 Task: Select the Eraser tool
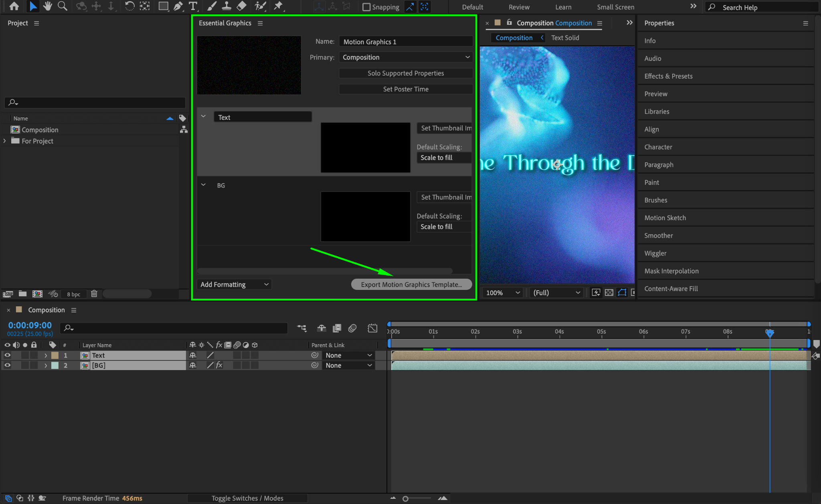tap(242, 6)
